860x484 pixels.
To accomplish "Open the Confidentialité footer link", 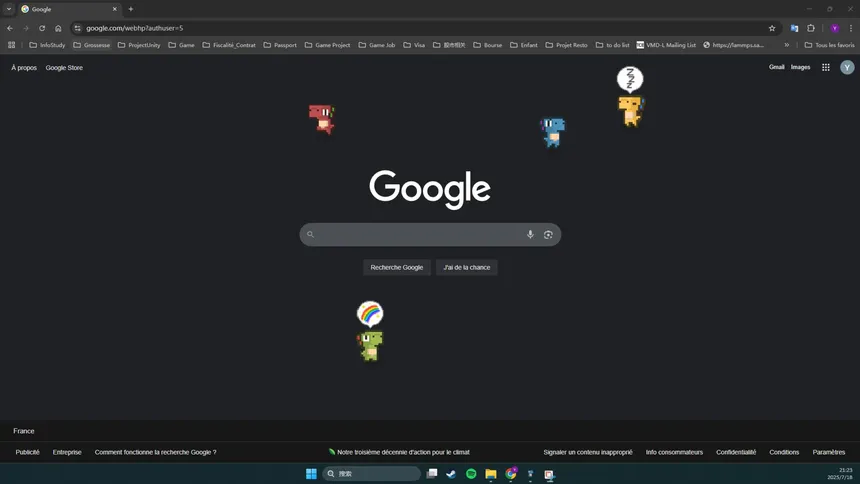I will click(x=736, y=452).
